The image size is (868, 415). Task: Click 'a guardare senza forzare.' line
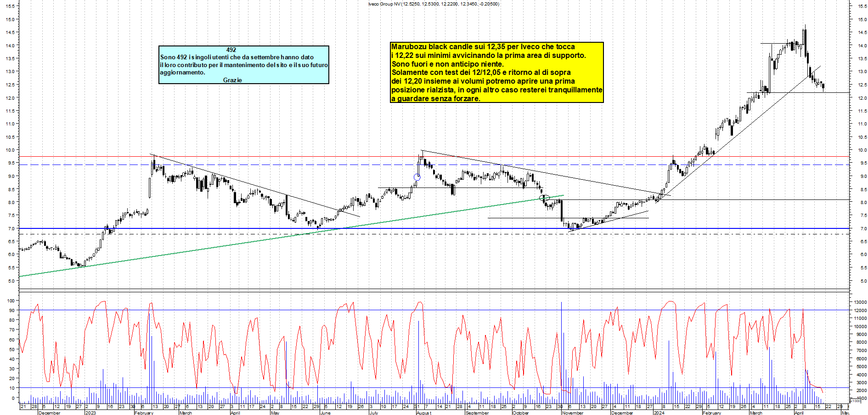click(435, 98)
